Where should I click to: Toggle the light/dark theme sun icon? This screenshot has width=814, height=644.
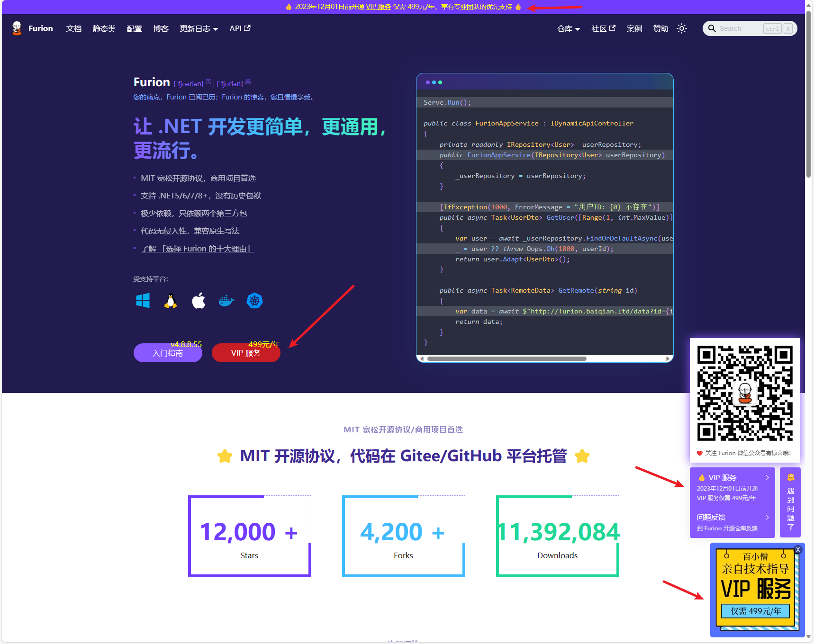point(682,28)
